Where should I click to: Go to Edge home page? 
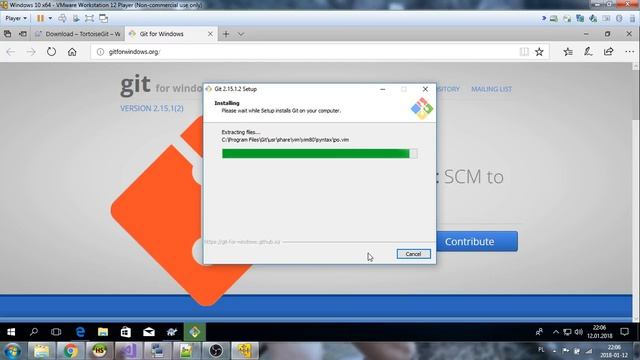72,52
